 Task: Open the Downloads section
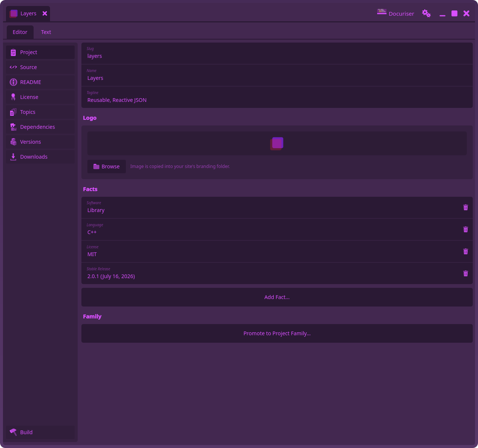pos(40,157)
